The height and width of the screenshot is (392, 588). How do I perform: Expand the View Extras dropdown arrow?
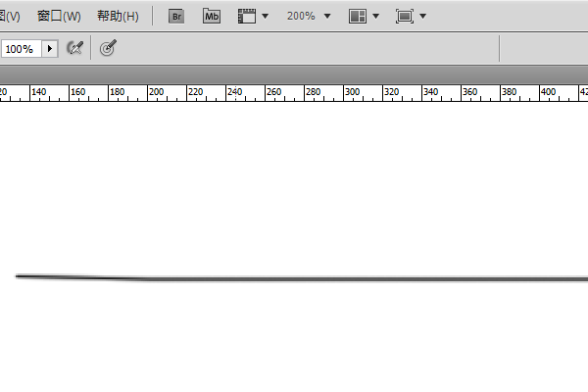coord(266,16)
